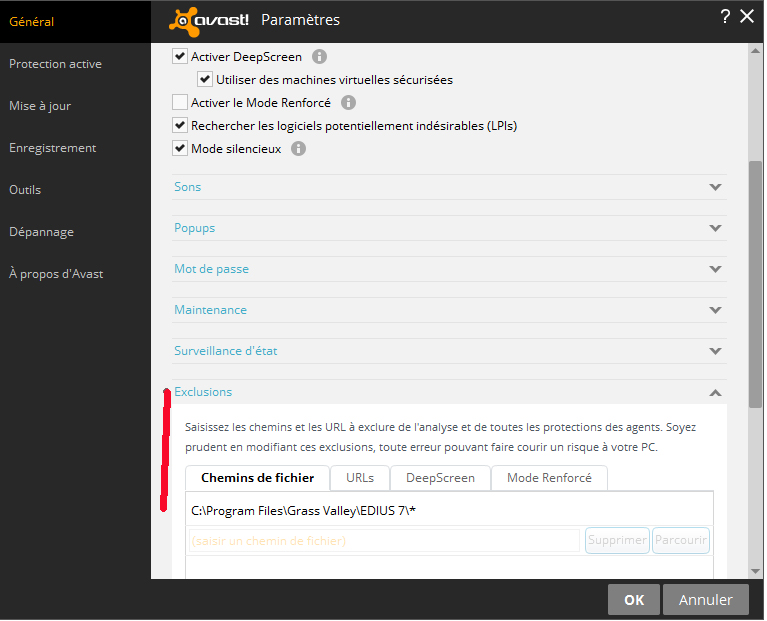Open the Mise à jour category
767x621 pixels.
pyautogui.click(x=40, y=106)
